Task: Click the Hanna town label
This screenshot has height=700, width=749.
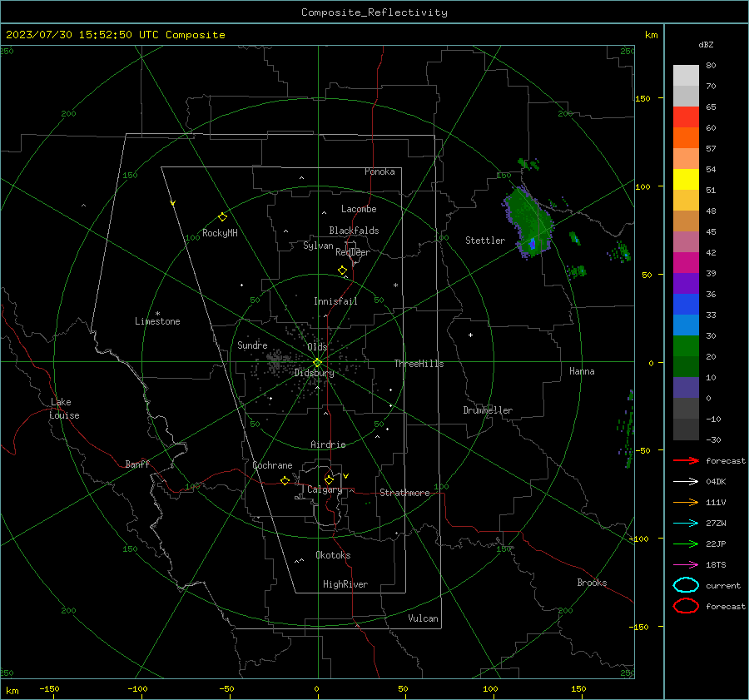Action: (582, 371)
